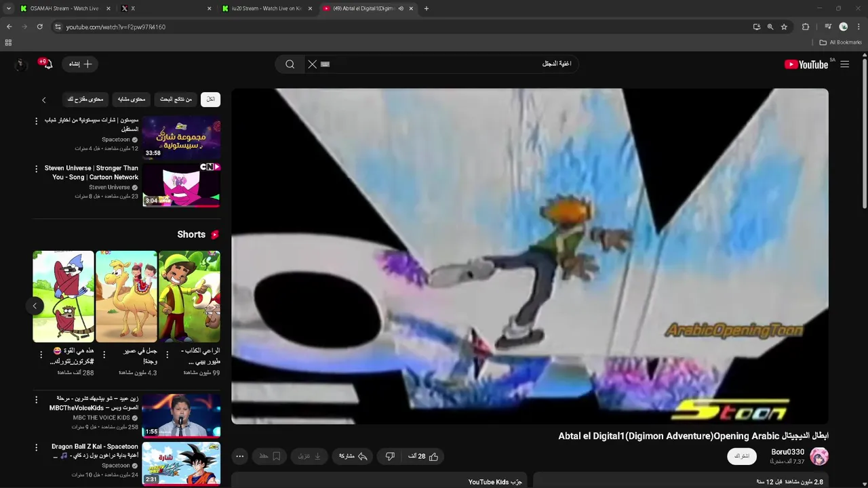This screenshot has height=488, width=868.
Task: Open the Spacetoon شارات thumbnail lasting 33:58
Action: click(x=181, y=138)
